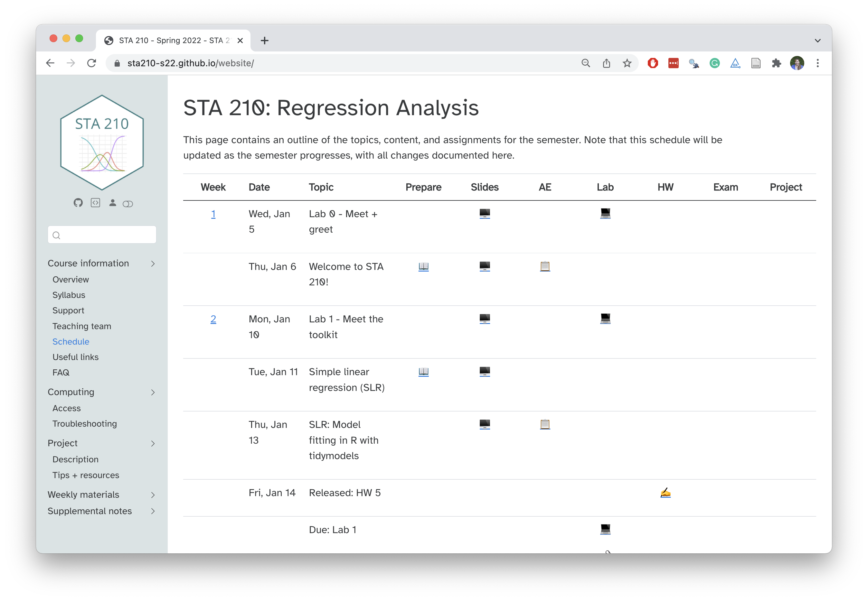Open the GitHub repository icon in sidebar
This screenshot has width=868, height=601.
click(78, 203)
